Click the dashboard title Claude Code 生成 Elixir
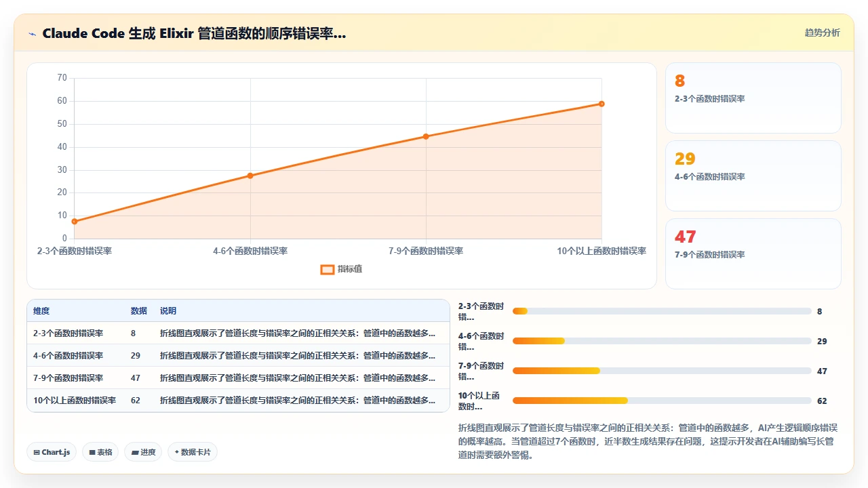868x488 pixels. [194, 33]
